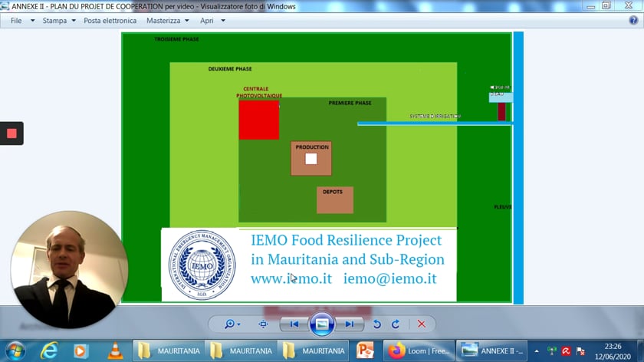The width and height of the screenshot is (644, 362).
Task: Open the zoom magnifier control
Action: [232, 324]
